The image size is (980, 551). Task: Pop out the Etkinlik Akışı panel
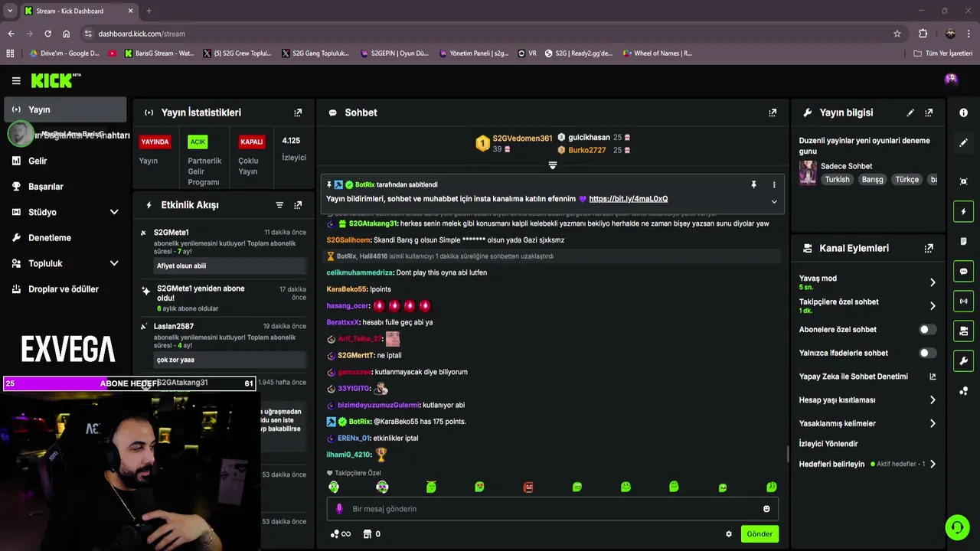point(298,205)
